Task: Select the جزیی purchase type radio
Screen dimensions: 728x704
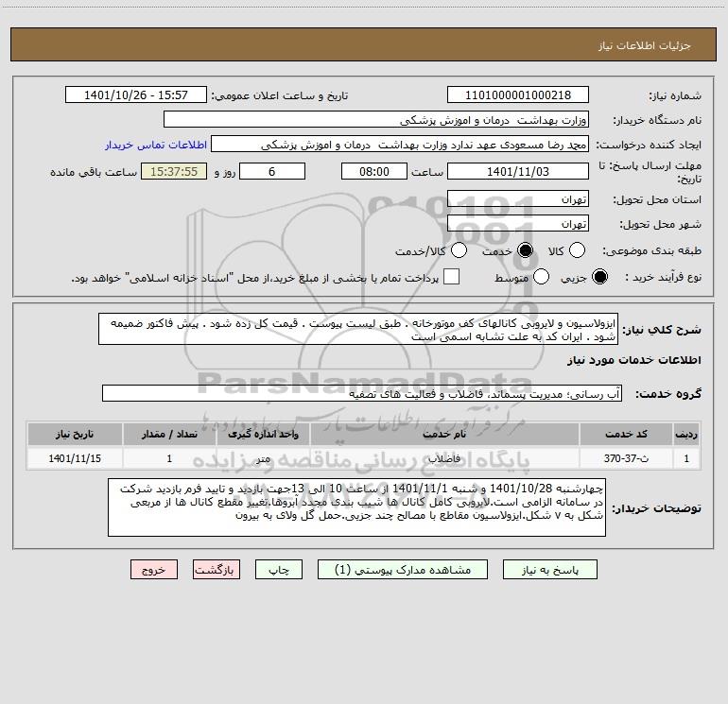Action: 599,277
